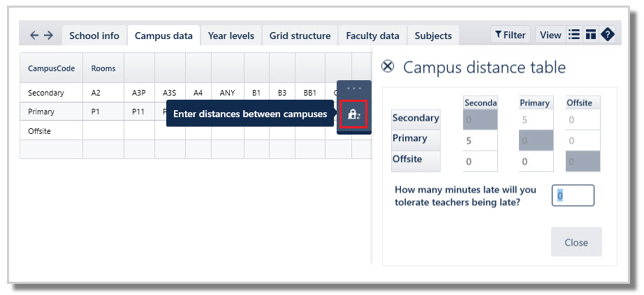Open help via the question mark icon
This screenshot has height=295, width=644.
click(x=607, y=35)
